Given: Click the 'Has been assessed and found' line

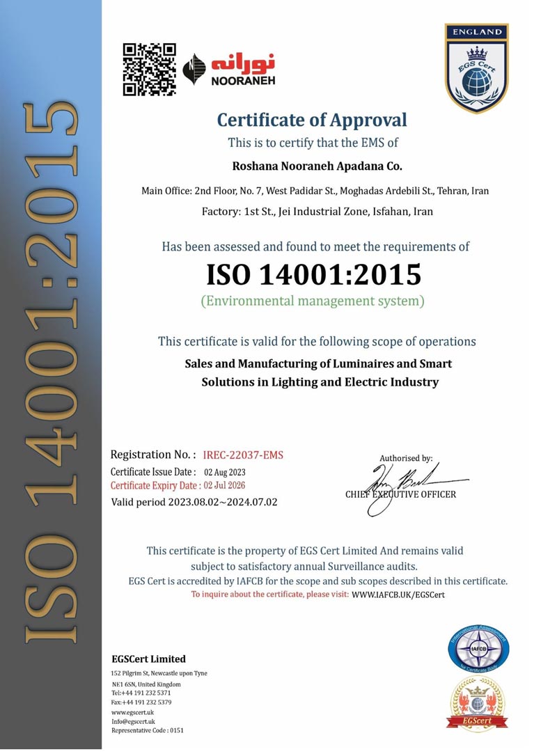Looking at the screenshot, I should click(315, 247).
